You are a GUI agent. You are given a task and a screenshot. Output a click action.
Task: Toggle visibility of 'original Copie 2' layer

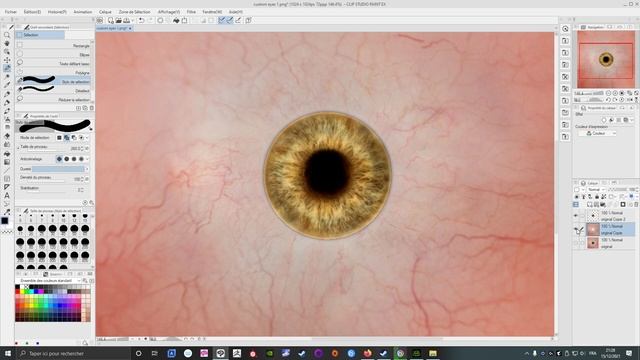(x=576, y=216)
